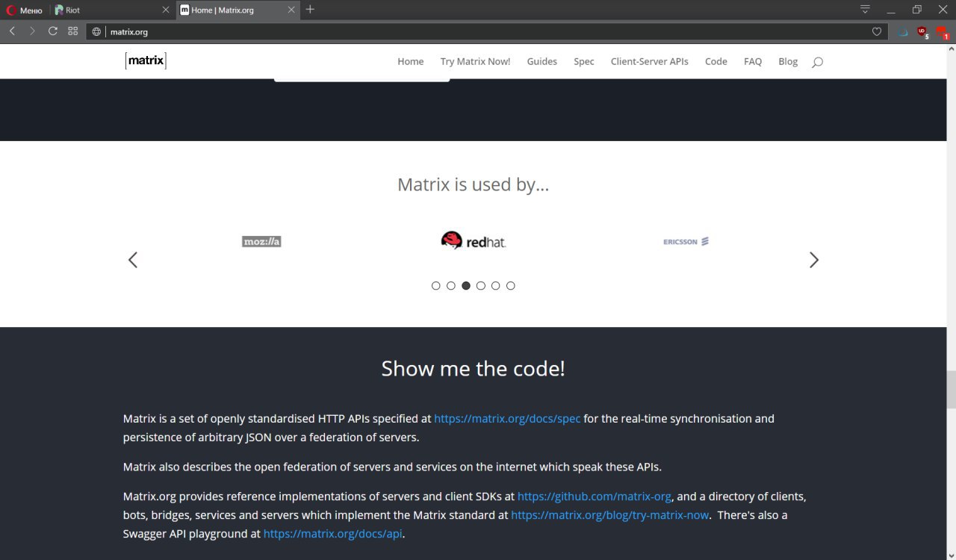
Task: Open the Spec navigation item
Action: [x=584, y=61]
